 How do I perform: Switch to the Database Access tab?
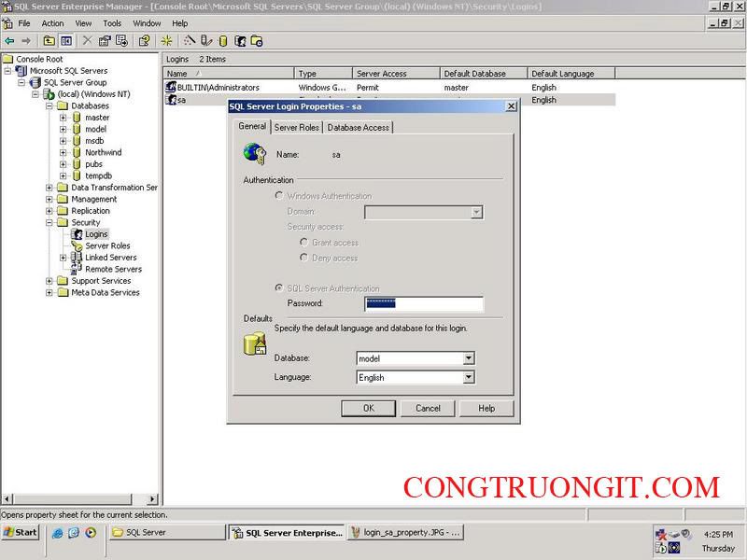coord(359,127)
